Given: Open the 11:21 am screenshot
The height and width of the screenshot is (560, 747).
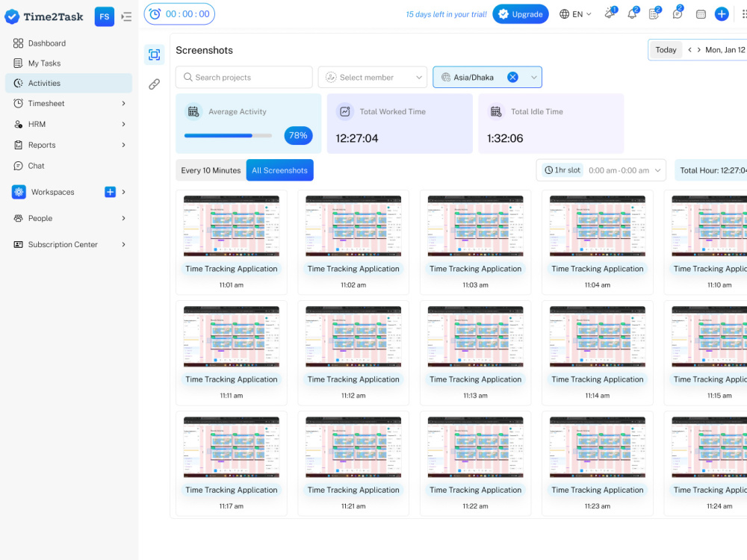Looking at the screenshot, I should coord(353,447).
